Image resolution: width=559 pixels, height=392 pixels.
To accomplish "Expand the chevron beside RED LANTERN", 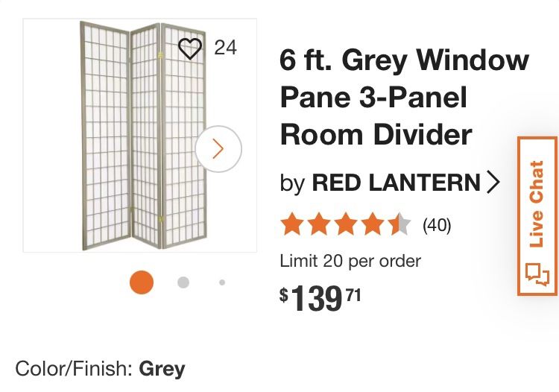I will [492, 183].
